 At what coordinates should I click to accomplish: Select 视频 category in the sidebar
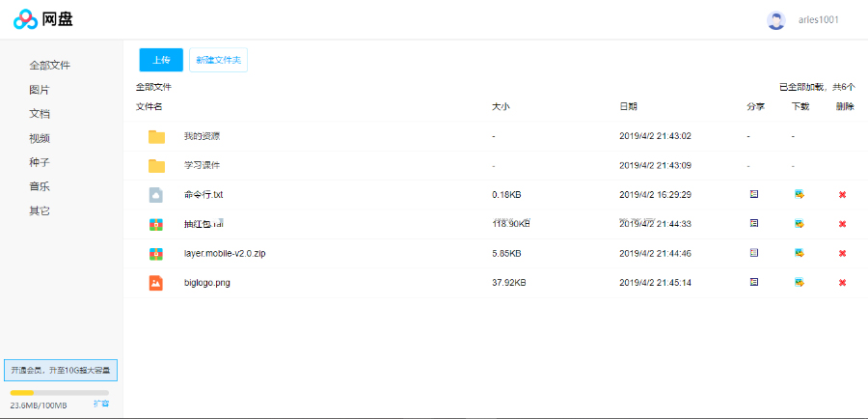(40, 139)
